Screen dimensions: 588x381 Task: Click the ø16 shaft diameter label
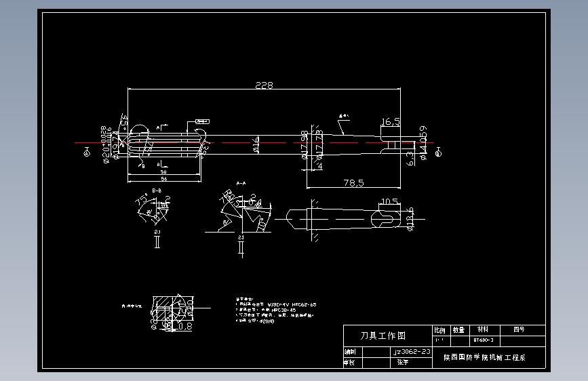(256, 145)
